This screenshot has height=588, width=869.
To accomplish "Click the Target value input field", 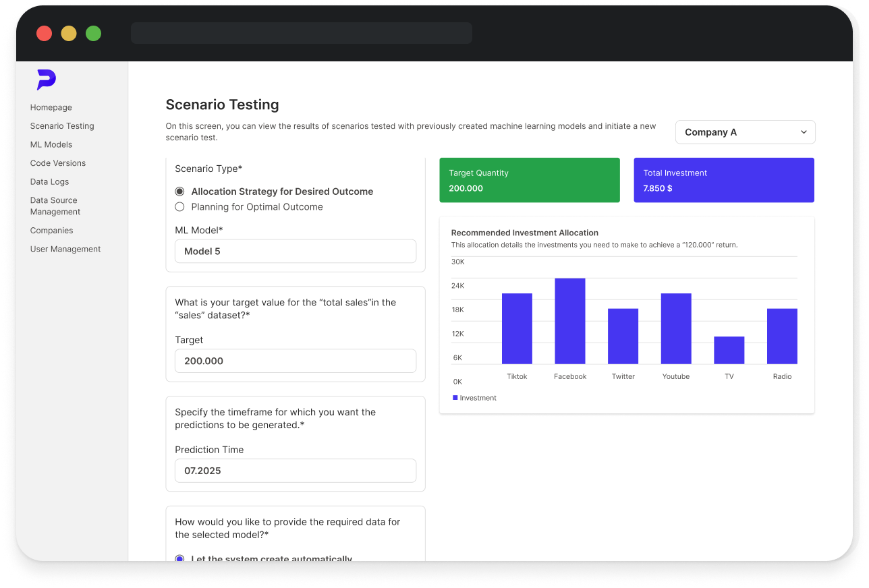I will tap(296, 361).
